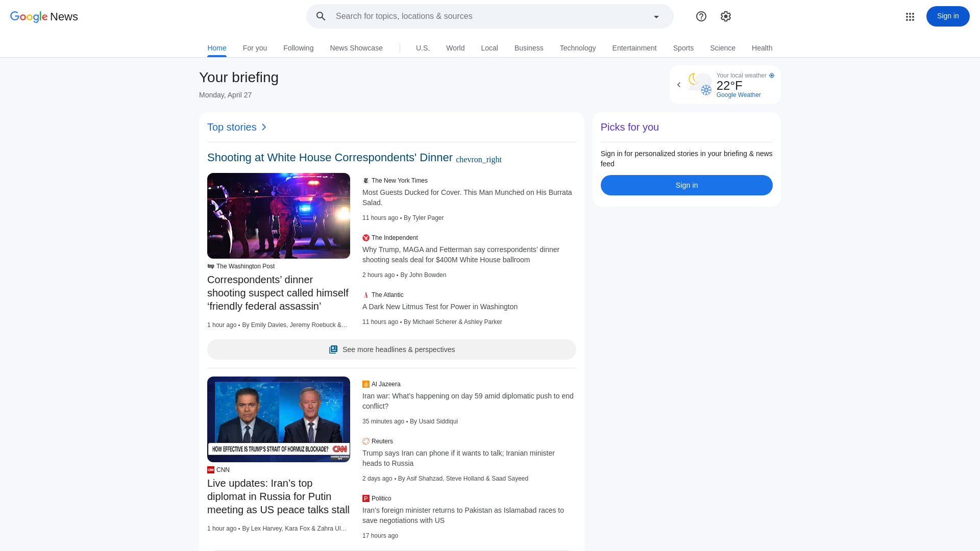Open the Help question mark icon
This screenshot has width=980, height=551.
[x=701, y=16]
